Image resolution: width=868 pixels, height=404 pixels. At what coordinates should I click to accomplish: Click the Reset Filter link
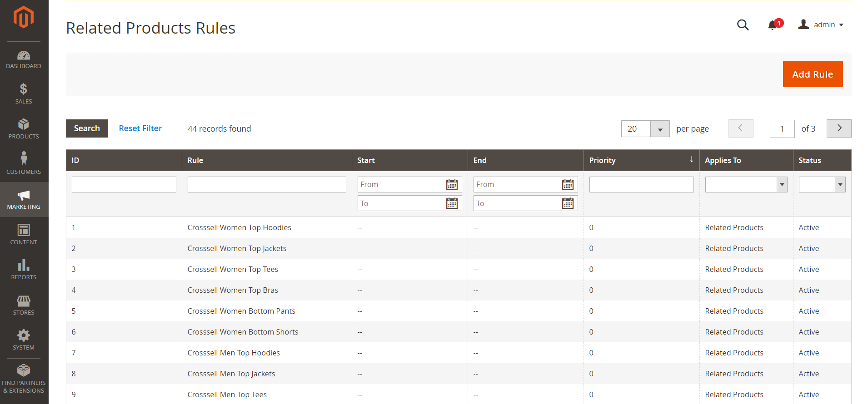pos(140,128)
